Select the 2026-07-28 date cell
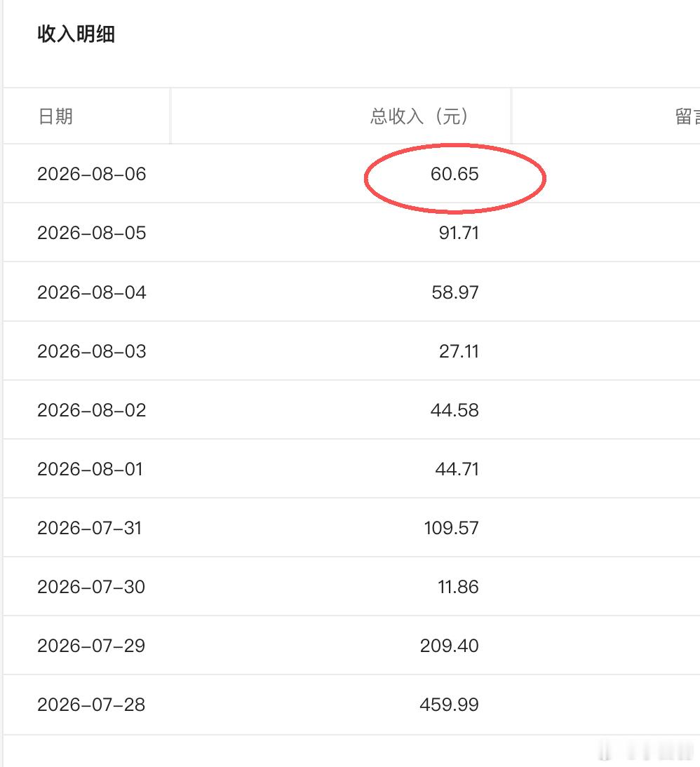 pyautogui.click(x=91, y=705)
